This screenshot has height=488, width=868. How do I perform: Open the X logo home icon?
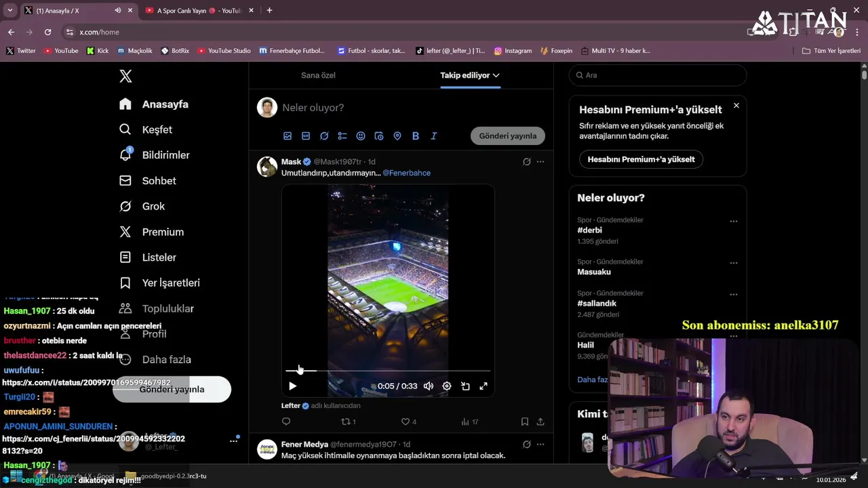pos(125,76)
